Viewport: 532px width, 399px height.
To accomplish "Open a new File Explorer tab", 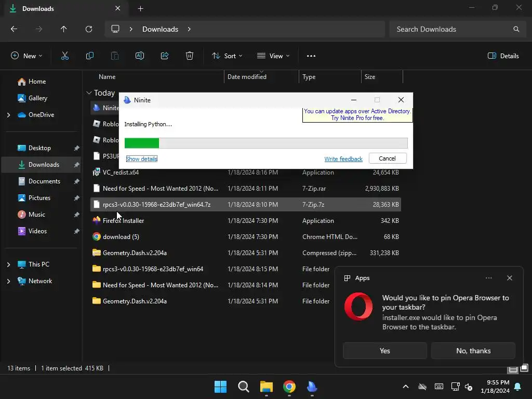I will click(140, 9).
